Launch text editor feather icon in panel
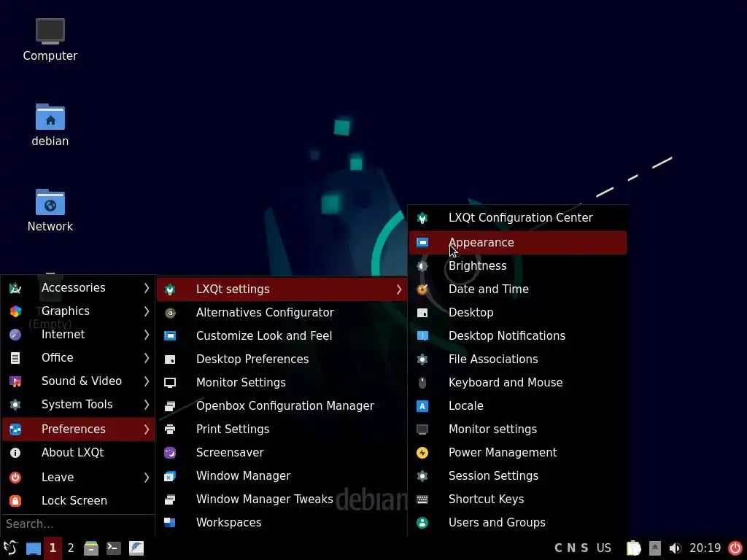Screen dimensions: 747x560 (x=136, y=548)
